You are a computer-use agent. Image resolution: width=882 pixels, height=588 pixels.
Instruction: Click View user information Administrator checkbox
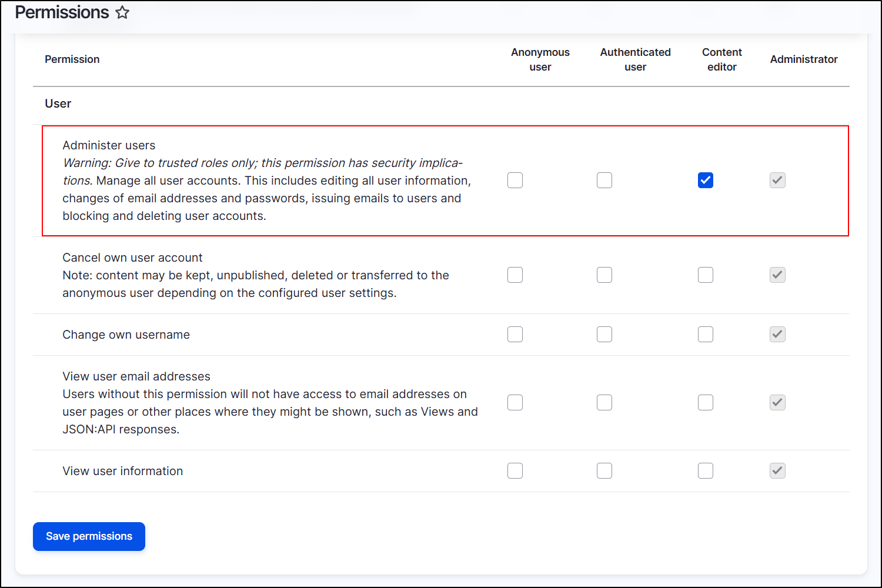tap(777, 471)
